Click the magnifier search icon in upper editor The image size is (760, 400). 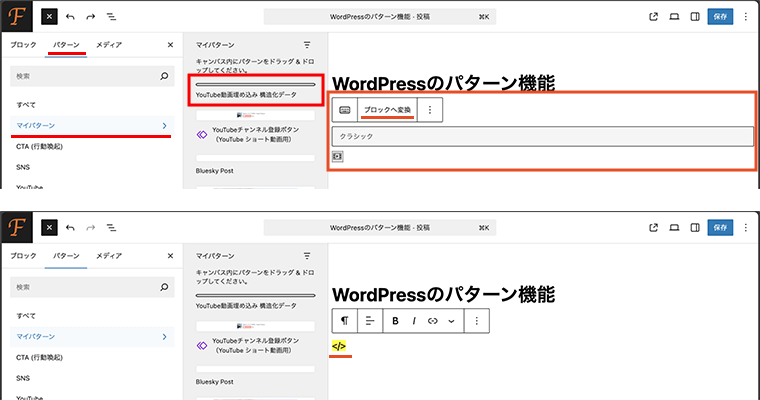click(164, 76)
